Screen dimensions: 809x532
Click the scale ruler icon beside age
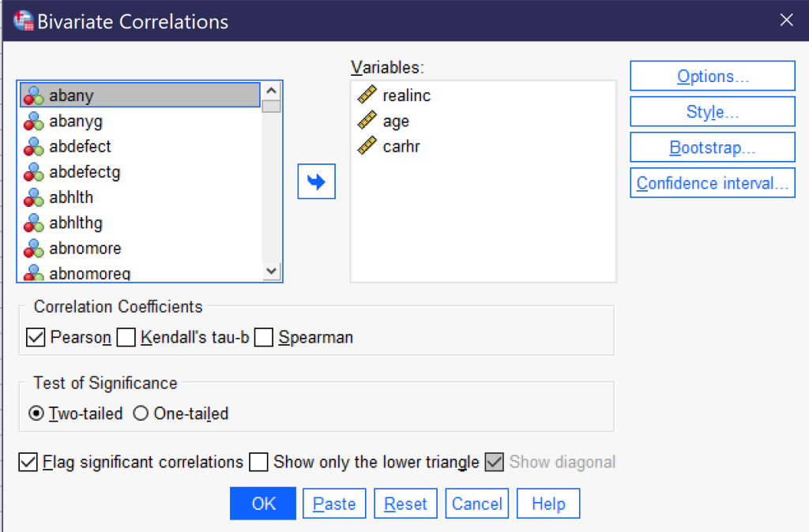coord(367,120)
